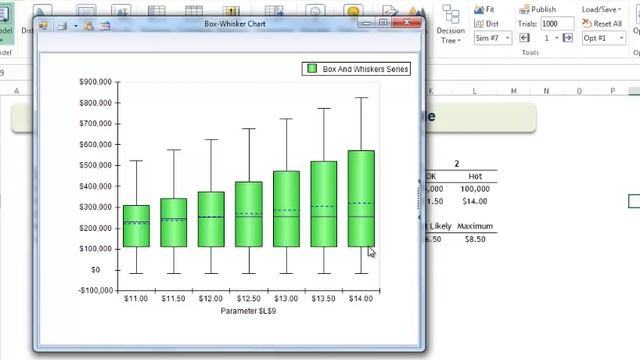Click the spreadsheet cell containing $14.00
The height and width of the screenshot is (360, 640).
click(x=475, y=201)
